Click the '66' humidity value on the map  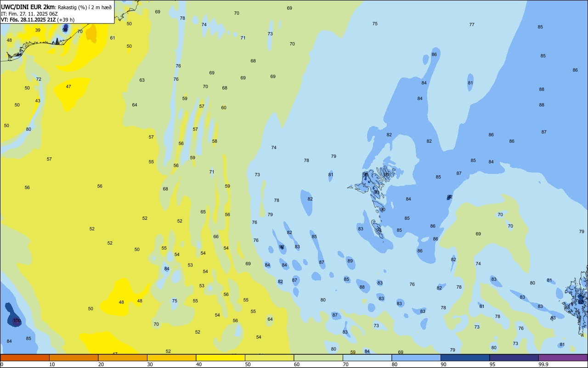click(216, 237)
